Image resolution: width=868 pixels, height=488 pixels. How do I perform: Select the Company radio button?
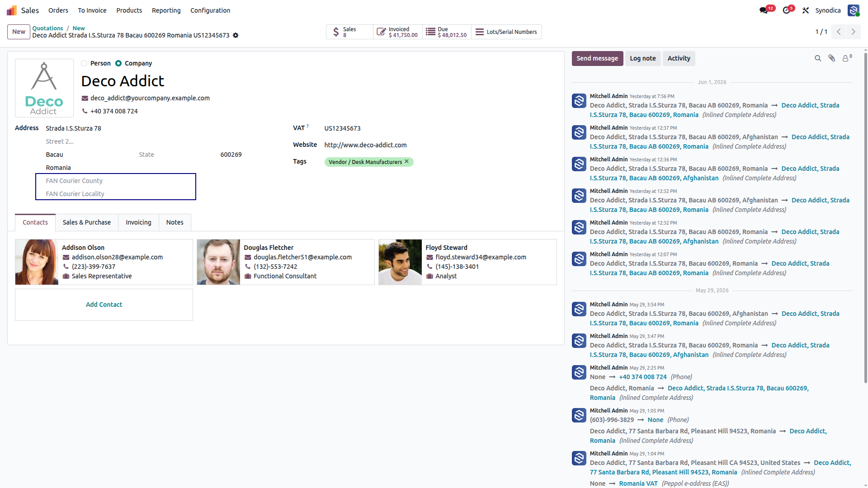click(x=118, y=63)
